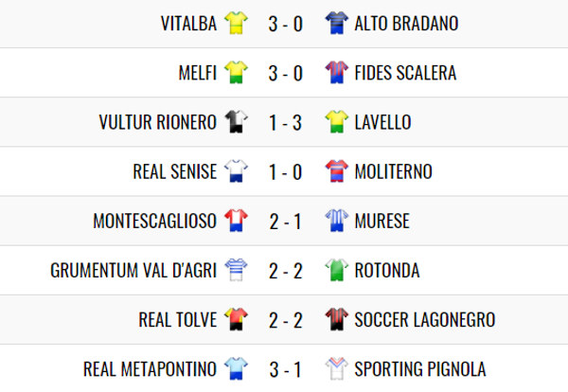Click Fides Scalera's red-blue striped jersey icon
This screenshot has height=392, width=568.
[x=337, y=73]
